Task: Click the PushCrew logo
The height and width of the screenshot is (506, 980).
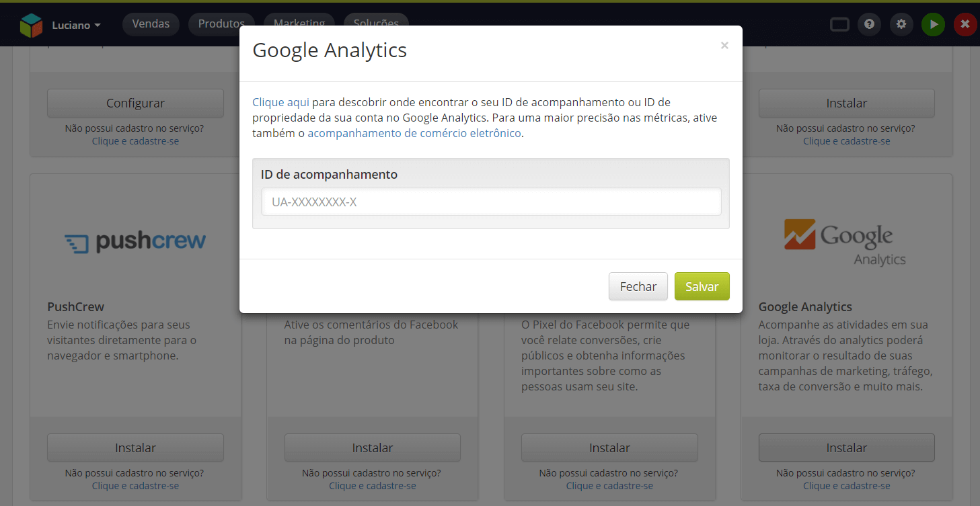Action: click(x=135, y=241)
